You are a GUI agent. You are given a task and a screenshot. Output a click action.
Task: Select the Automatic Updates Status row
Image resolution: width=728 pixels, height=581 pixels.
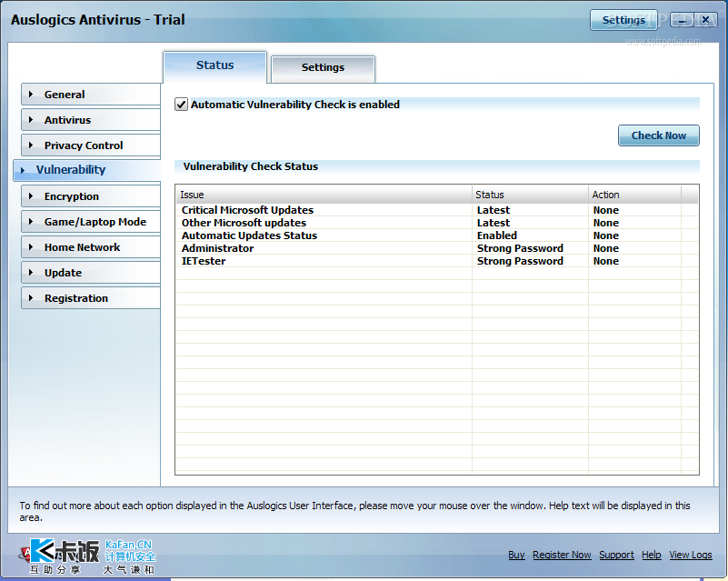tap(436, 235)
